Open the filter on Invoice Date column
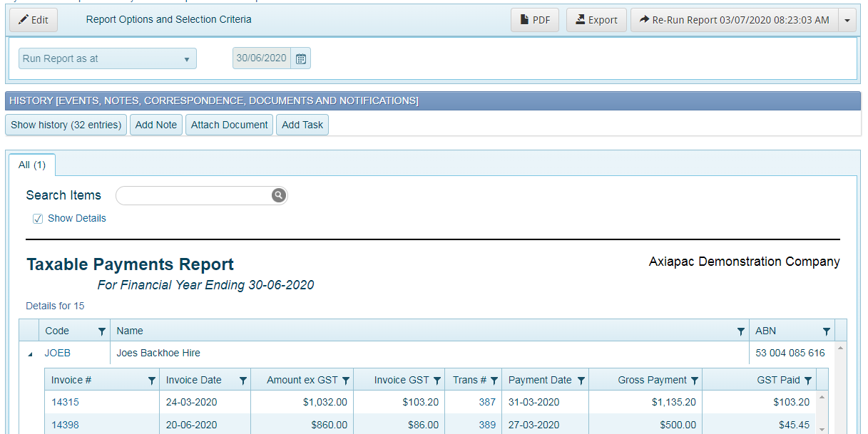The width and height of the screenshot is (868, 434). [x=242, y=380]
